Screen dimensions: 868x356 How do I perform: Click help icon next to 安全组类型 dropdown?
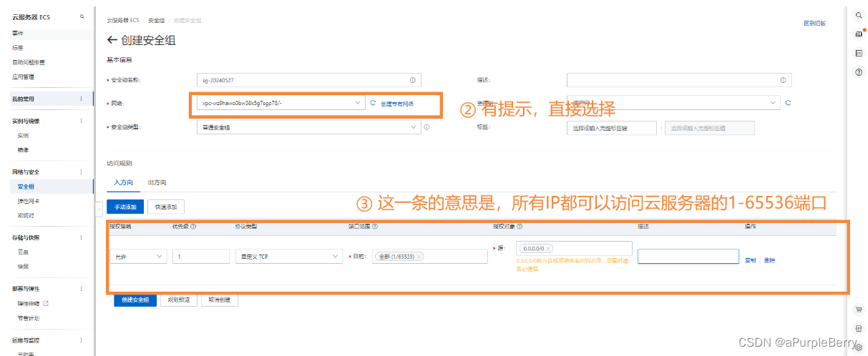pos(426,127)
